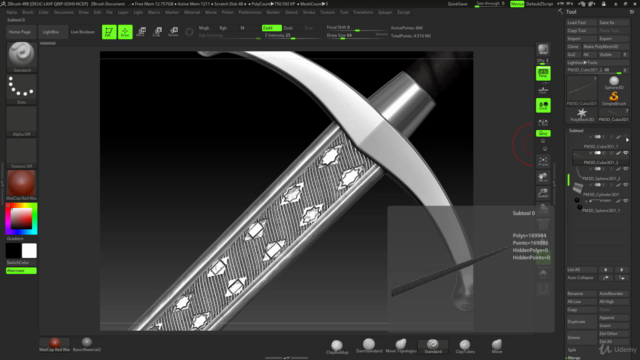This screenshot has height=360, width=640.
Task: Select the Scale transform icon
Action: click(157, 32)
